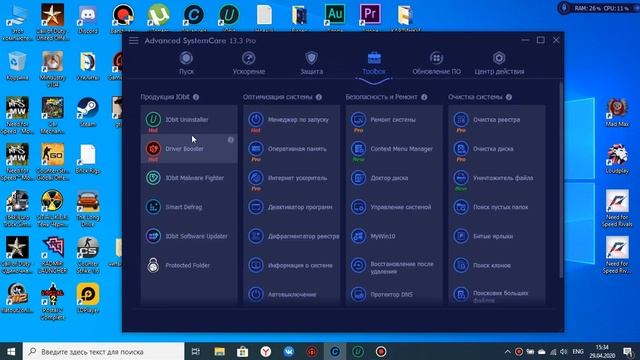This screenshot has width=640, height=360.
Task: Click info icon next to Оптимизация системы
Action: click(x=319, y=97)
